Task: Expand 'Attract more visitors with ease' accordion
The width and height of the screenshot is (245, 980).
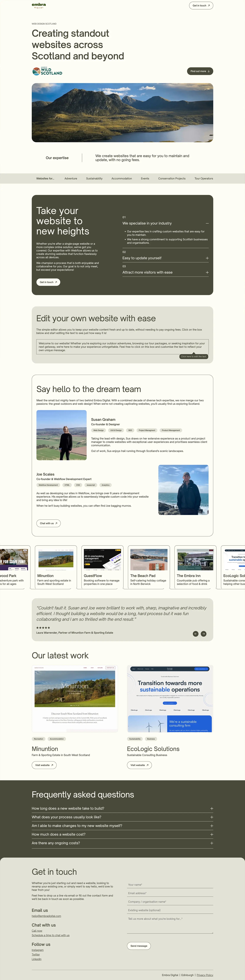Action: [165, 272]
